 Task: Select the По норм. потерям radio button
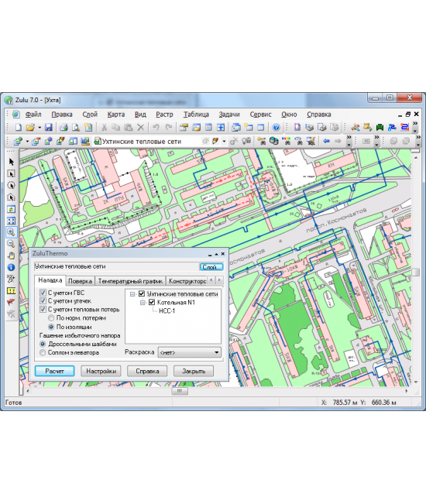pos(51,318)
